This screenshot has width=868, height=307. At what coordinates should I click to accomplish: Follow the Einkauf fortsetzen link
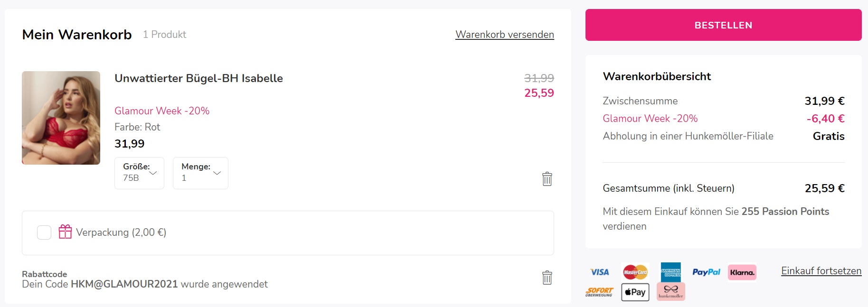pos(821,271)
